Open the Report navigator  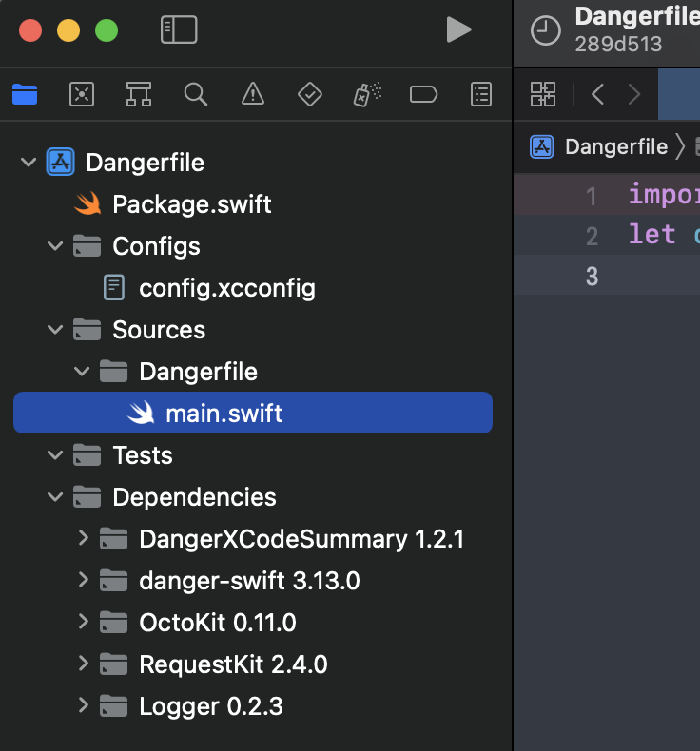(482, 94)
